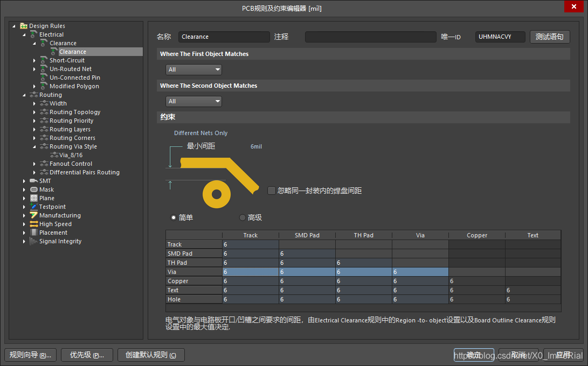588x366 pixels.
Task: Click the Testpoint category icon
Action: pyautogui.click(x=34, y=207)
